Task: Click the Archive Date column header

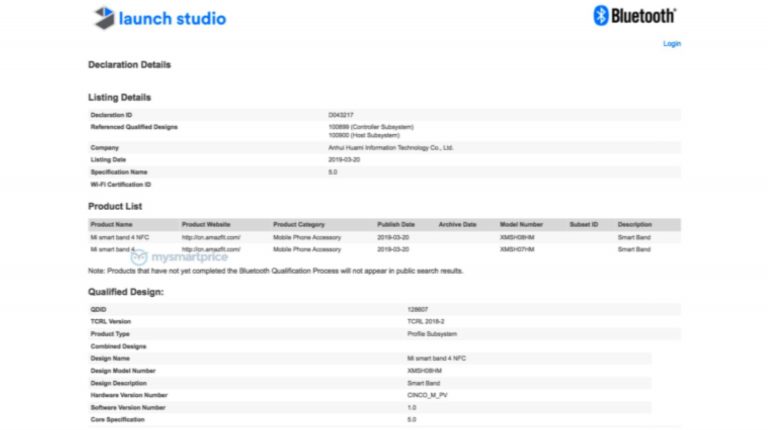Action: 457,225
